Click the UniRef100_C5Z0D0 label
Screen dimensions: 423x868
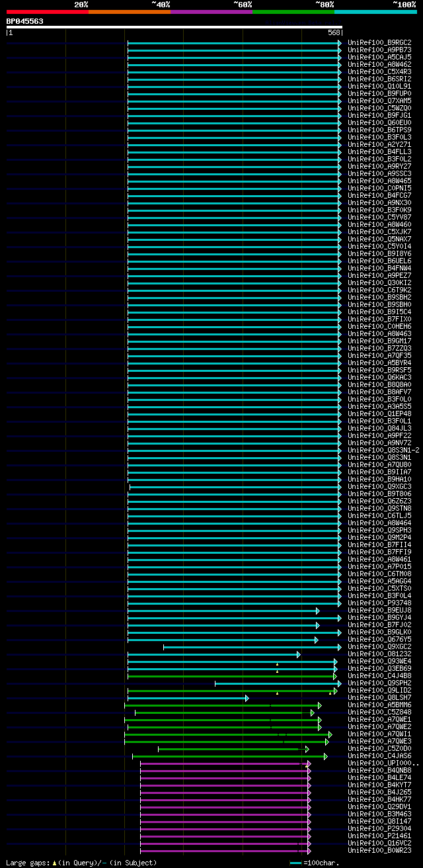pyautogui.click(x=379, y=748)
